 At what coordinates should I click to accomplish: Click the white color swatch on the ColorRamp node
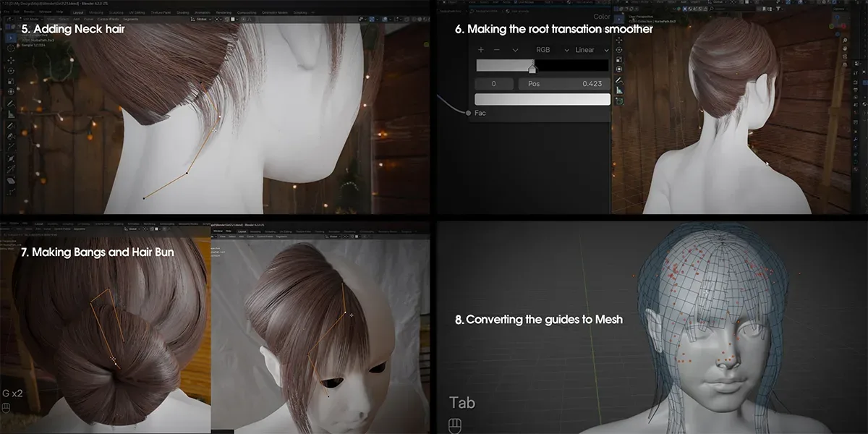coord(542,99)
